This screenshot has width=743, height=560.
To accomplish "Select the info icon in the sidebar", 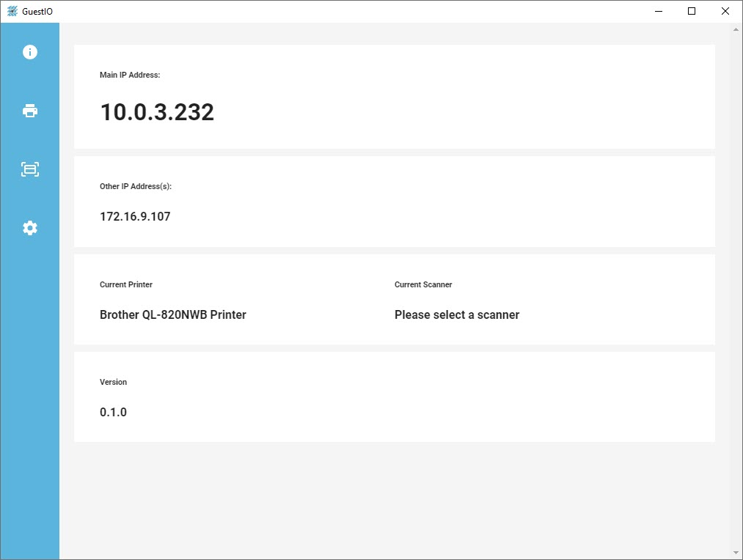I will (x=29, y=51).
